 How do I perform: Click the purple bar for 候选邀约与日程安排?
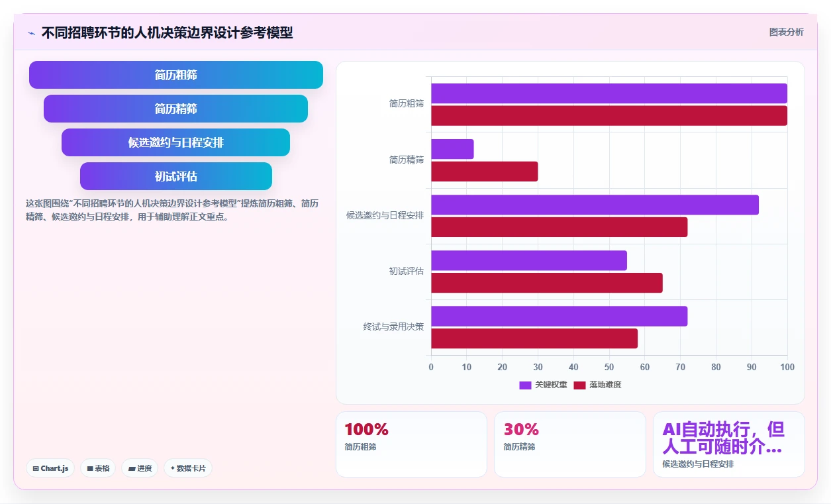pyautogui.click(x=595, y=205)
